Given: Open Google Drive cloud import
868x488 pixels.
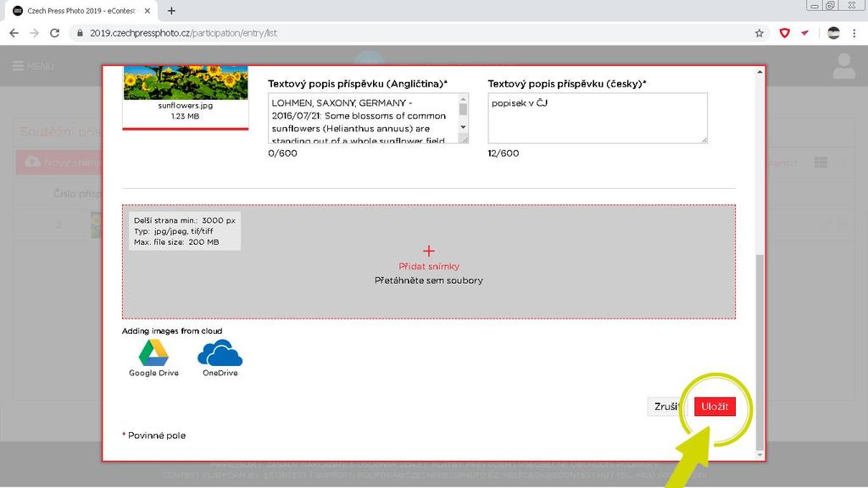Looking at the screenshot, I should point(153,358).
